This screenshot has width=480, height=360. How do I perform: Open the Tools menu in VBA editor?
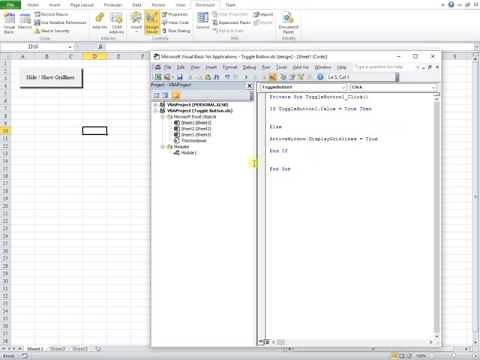[x=282, y=67]
